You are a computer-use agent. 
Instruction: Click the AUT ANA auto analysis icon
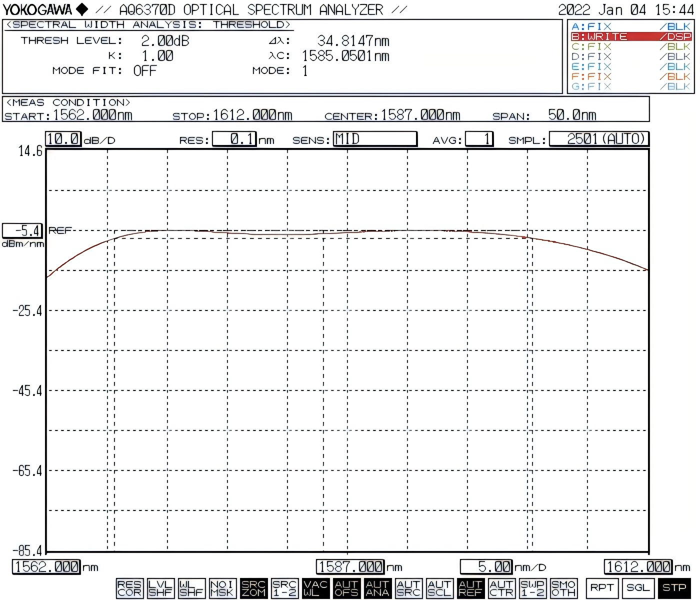(x=377, y=588)
